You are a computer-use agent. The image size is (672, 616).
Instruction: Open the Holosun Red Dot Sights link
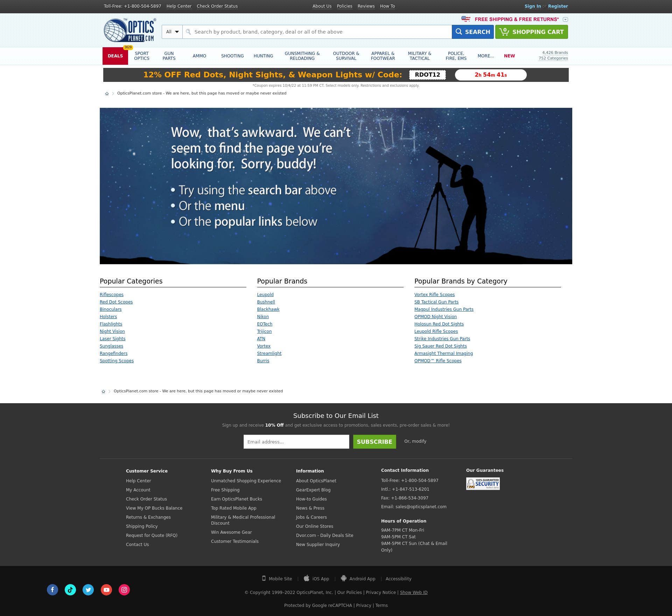[x=439, y=324]
